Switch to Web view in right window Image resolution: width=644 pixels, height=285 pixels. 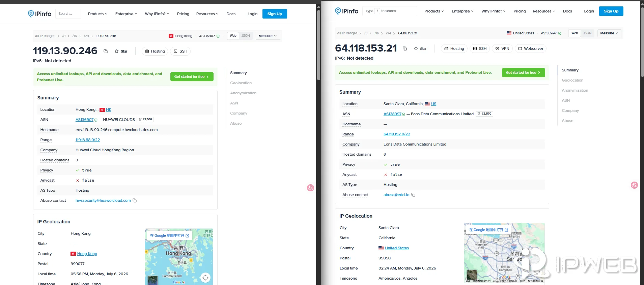(575, 33)
